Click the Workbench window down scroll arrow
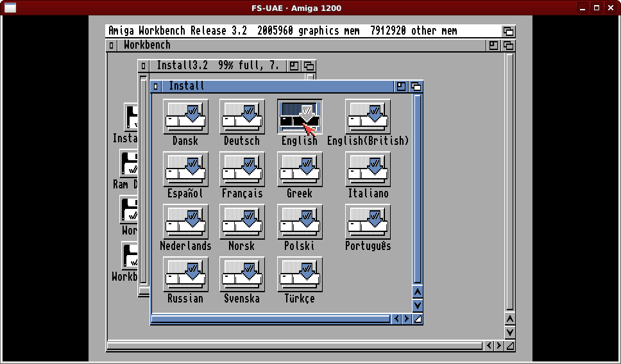This screenshot has width=621, height=364. tap(510, 333)
